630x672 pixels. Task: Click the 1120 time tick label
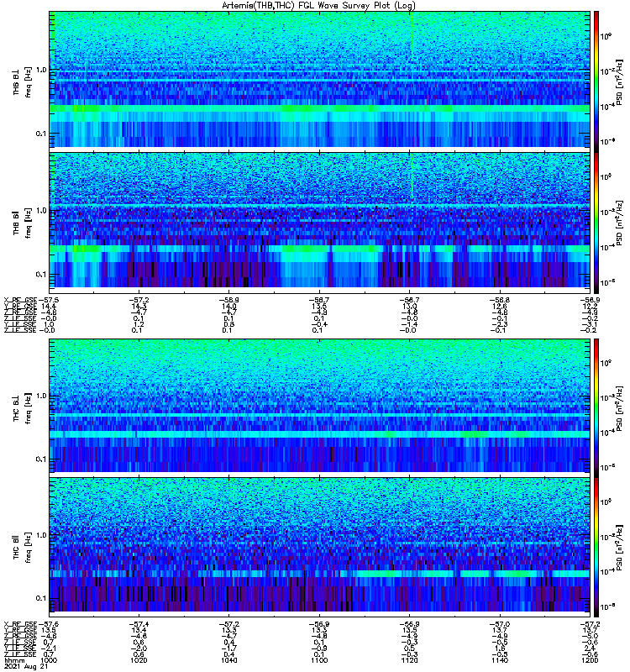pyautogui.click(x=410, y=660)
